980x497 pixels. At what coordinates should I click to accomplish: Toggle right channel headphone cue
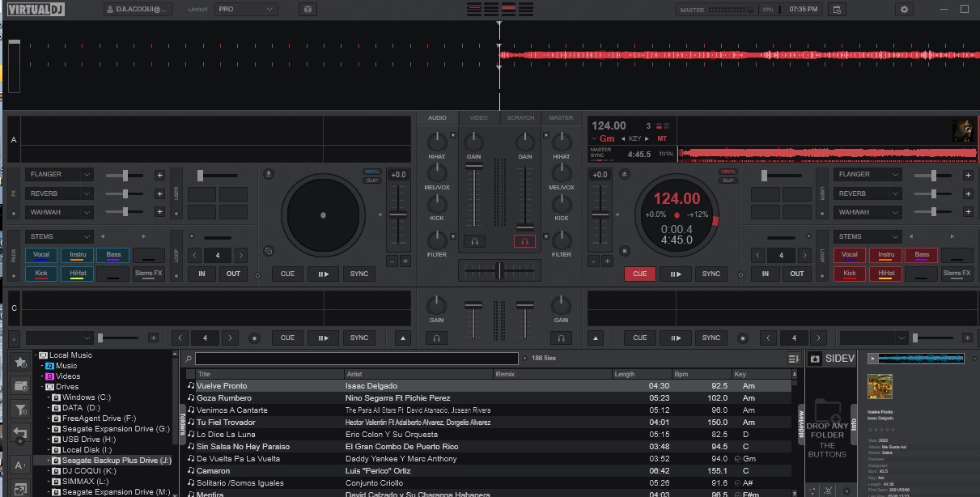[x=524, y=241]
